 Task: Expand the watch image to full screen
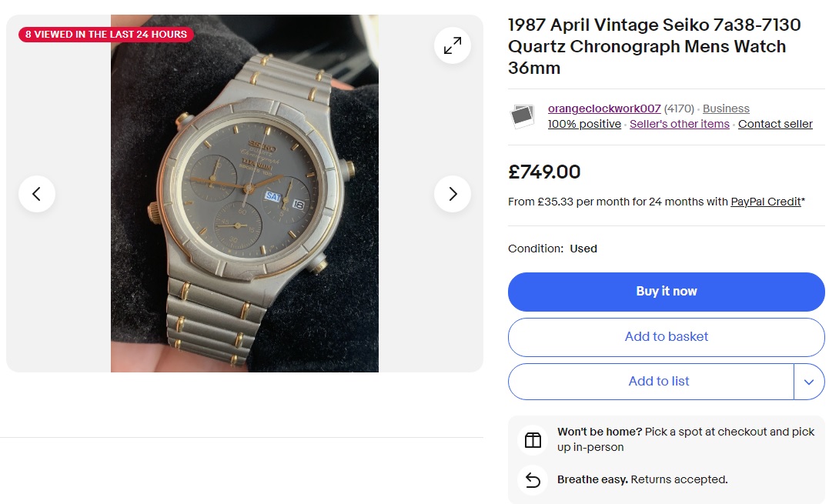(453, 45)
